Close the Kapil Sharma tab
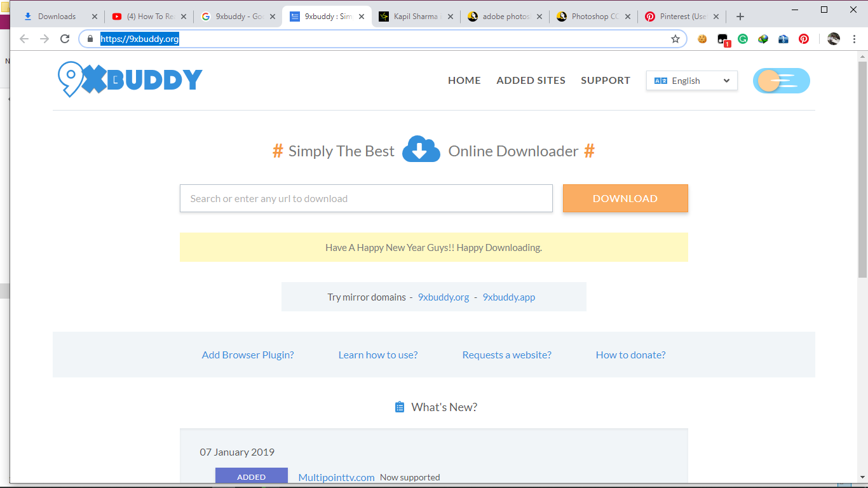Viewport: 868px width, 488px height. pyautogui.click(x=451, y=17)
